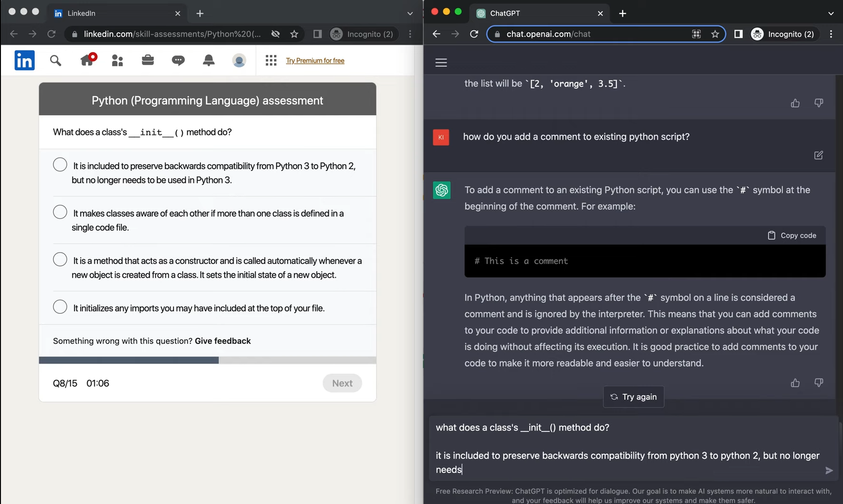Bookmark the ChatGPT page with star

[715, 34]
